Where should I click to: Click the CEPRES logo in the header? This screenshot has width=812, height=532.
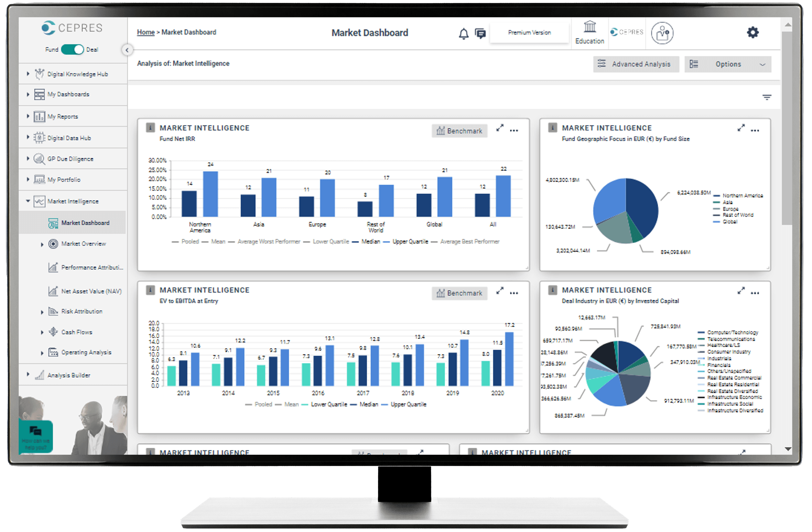coord(626,32)
